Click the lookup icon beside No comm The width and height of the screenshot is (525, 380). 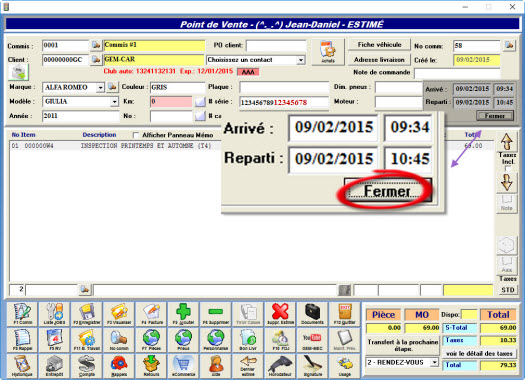[509, 45]
